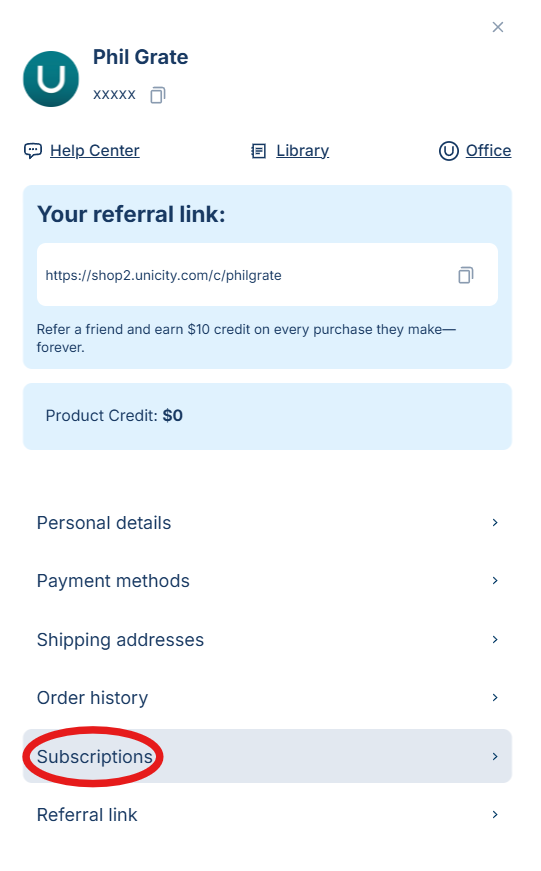Copy the referral link using the copy icon
The image size is (541, 871).
pos(465,275)
